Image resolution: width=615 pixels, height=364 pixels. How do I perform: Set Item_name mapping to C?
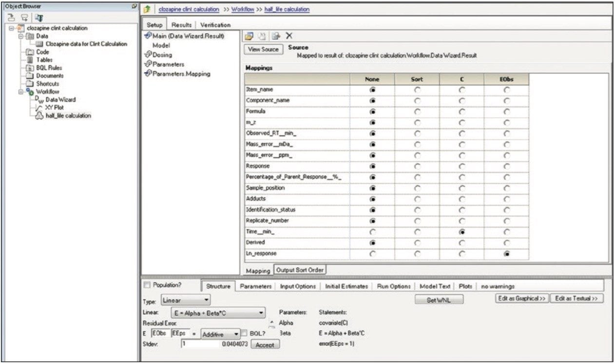(461, 90)
